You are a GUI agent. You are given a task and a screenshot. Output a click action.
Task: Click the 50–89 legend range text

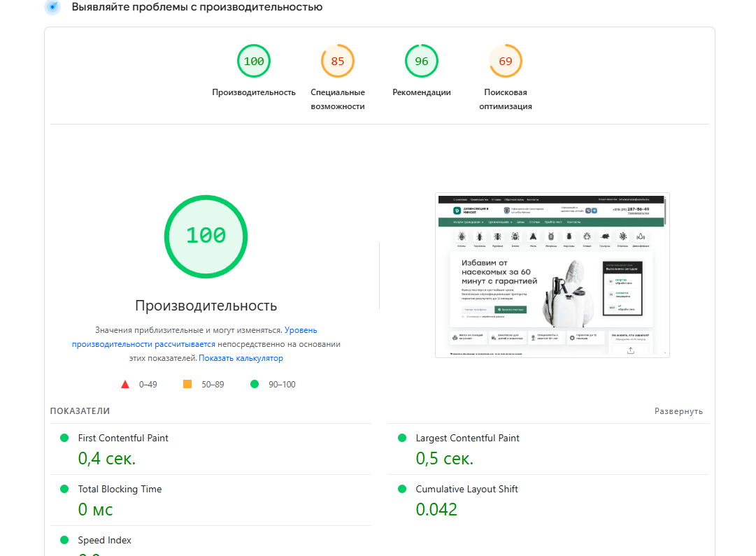click(x=213, y=385)
